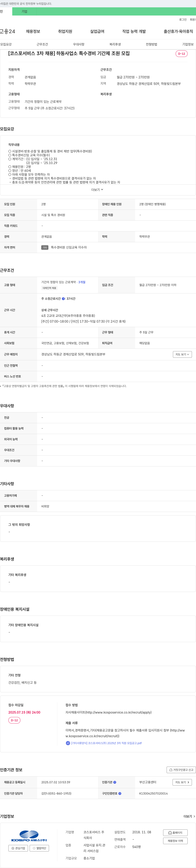
Task: Add company via 관심기업 button
Action: coord(18,848)
